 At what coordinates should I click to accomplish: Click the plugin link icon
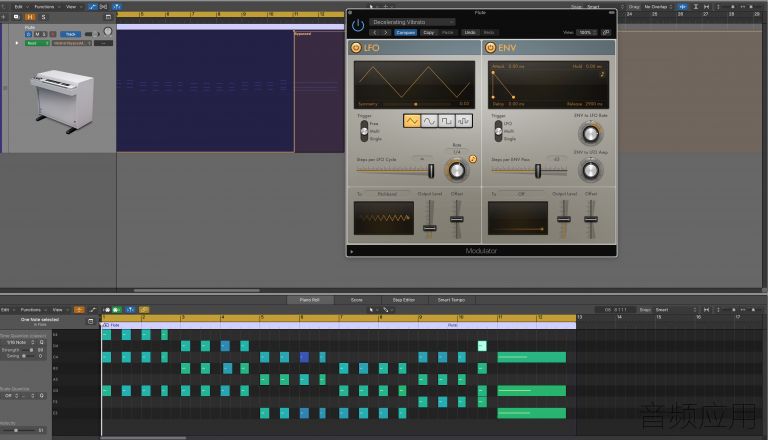[x=606, y=32]
